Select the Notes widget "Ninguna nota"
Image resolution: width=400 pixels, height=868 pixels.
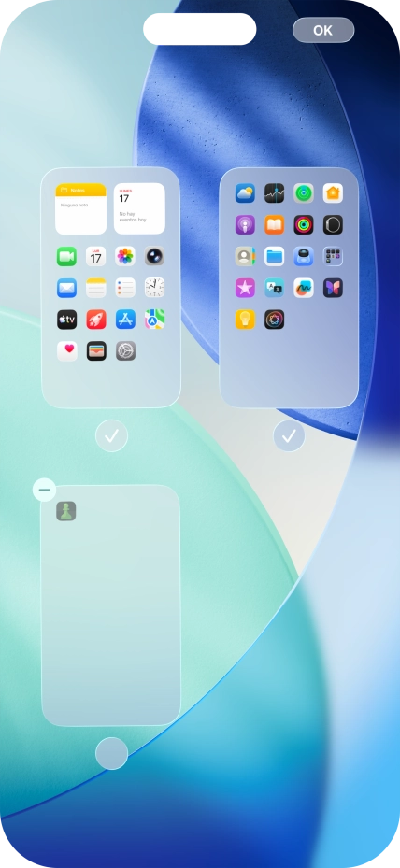click(80, 208)
